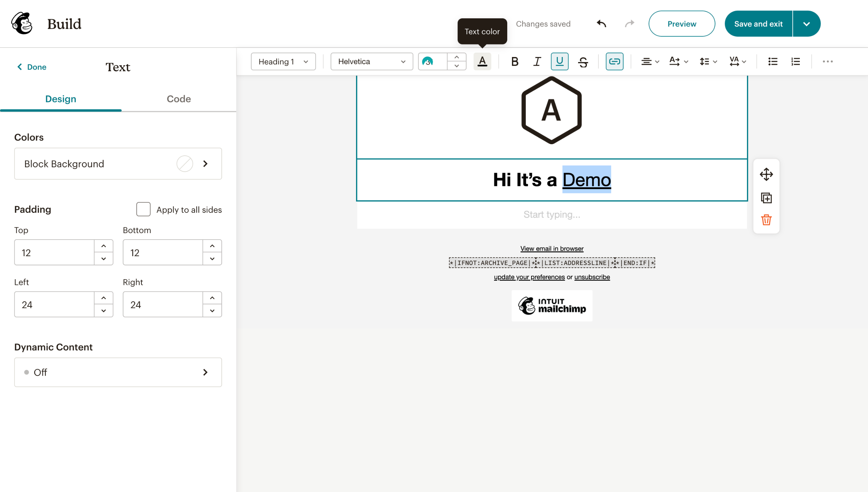Undo the last change
The image size is (868, 492).
click(601, 24)
